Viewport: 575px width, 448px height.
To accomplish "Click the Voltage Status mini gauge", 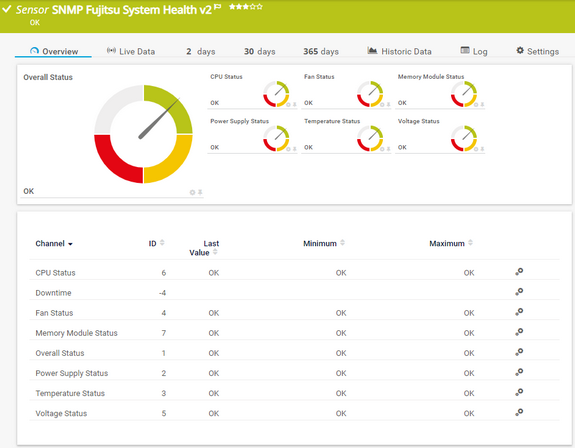I will pyautogui.click(x=464, y=138).
